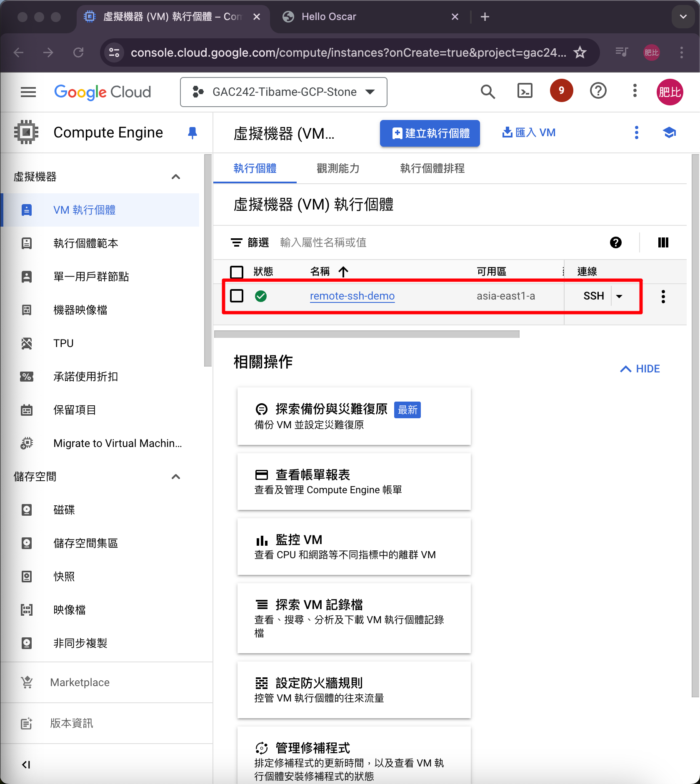Click the notifications badge showing 9

coord(561,91)
